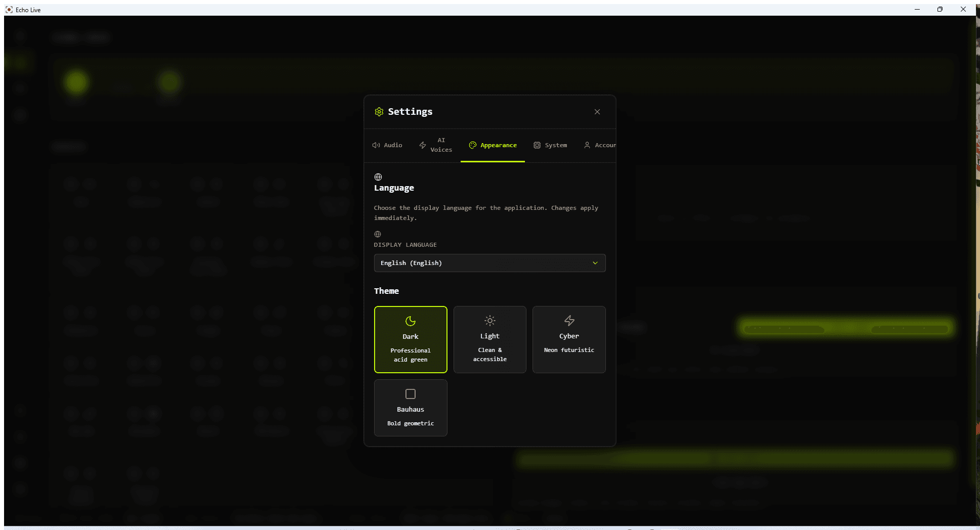Go to the System tab

(x=550, y=145)
